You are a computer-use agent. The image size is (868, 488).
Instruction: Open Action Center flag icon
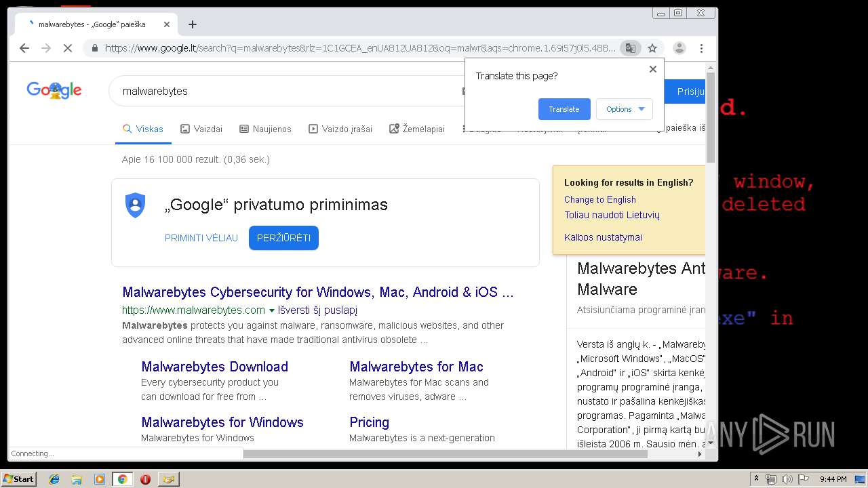[804, 479]
